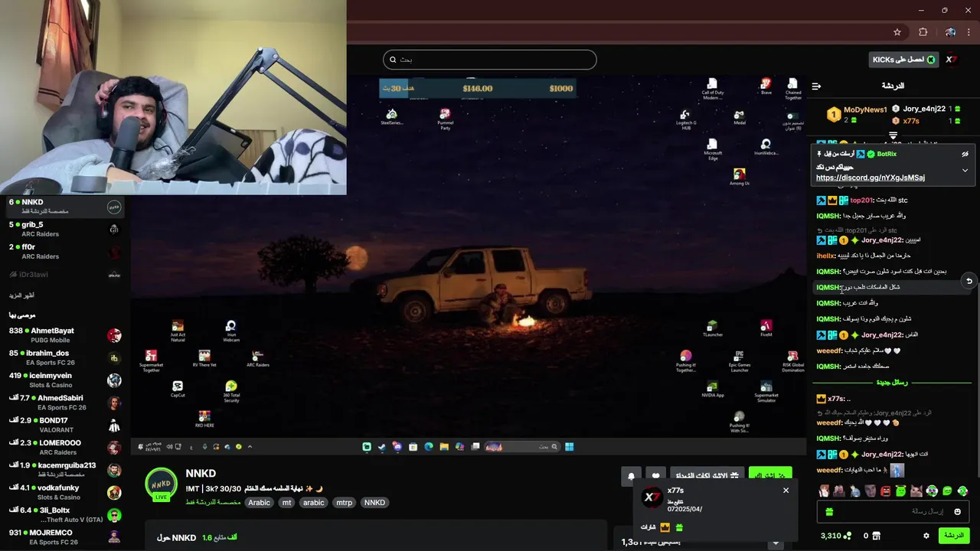
Task: Open chat settings gear icon
Action: click(x=926, y=536)
